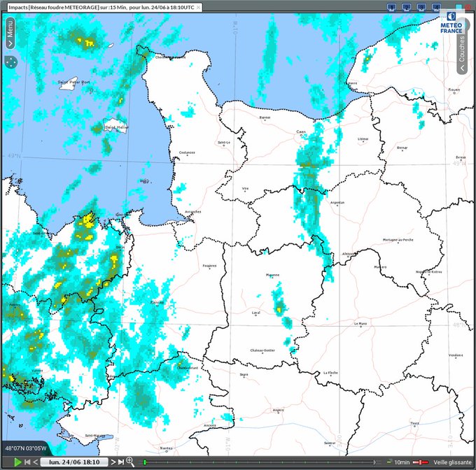
Task: Click the Coutances city label
Action: click(187, 152)
